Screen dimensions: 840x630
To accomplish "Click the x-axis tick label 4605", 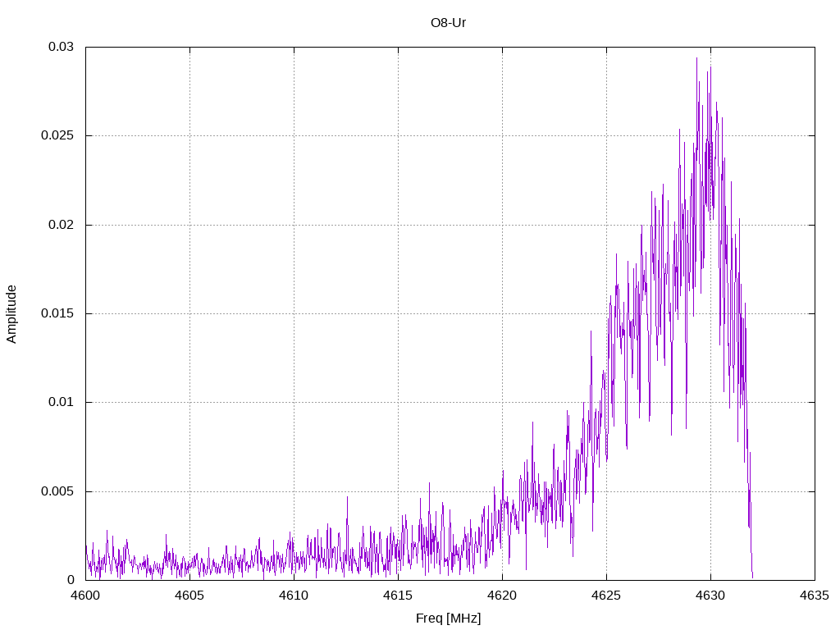I will point(189,596).
